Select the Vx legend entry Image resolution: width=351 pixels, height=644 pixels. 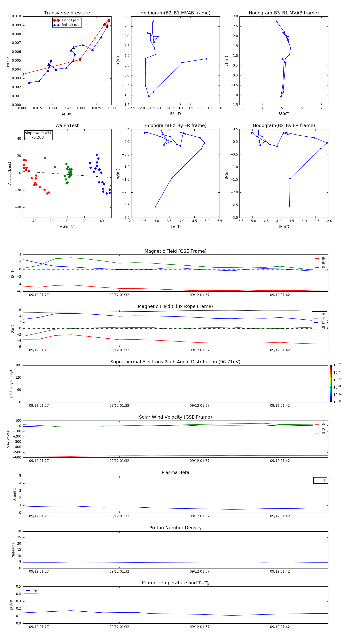click(320, 424)
